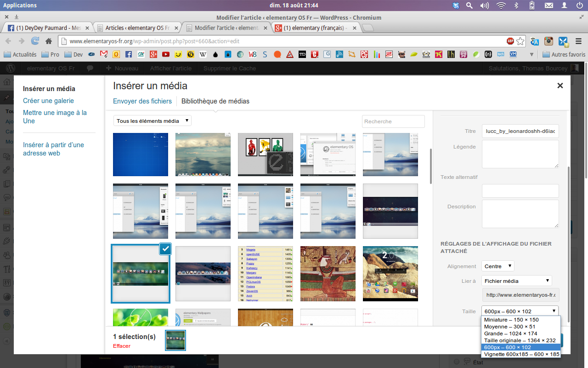Viewport: 588px width, 368px height.
Task: Open the Alignement dropdown set to Centre
Action: 498,266
